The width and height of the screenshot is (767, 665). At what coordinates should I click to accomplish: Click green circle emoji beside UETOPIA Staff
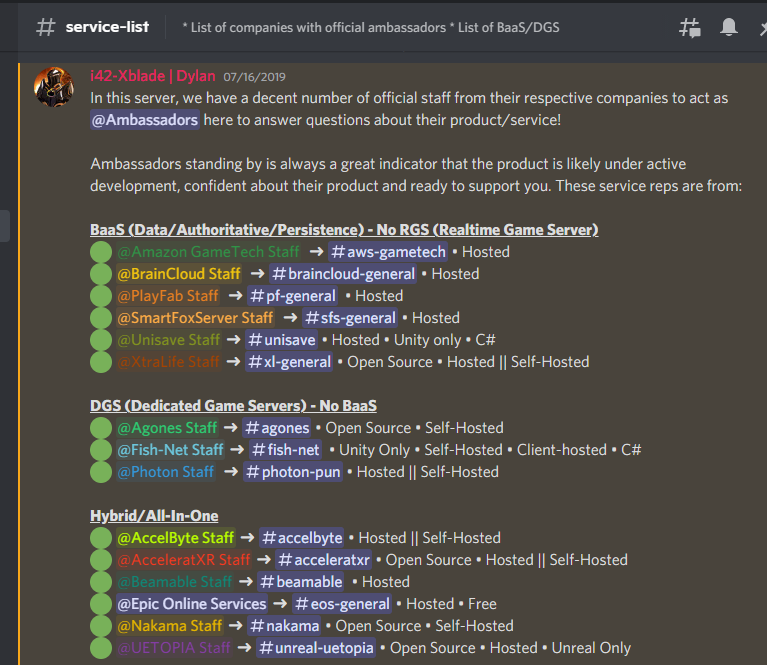click(x=101, y=648)
